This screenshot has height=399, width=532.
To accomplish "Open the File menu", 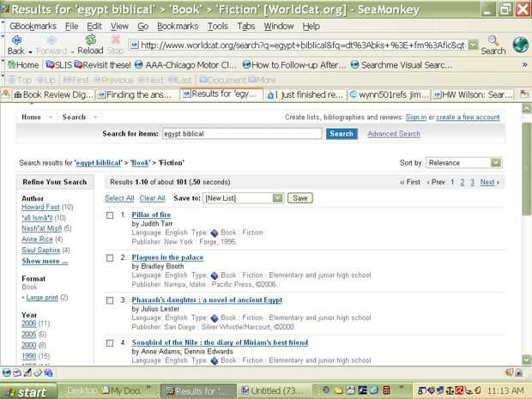I will pos(71,26).
